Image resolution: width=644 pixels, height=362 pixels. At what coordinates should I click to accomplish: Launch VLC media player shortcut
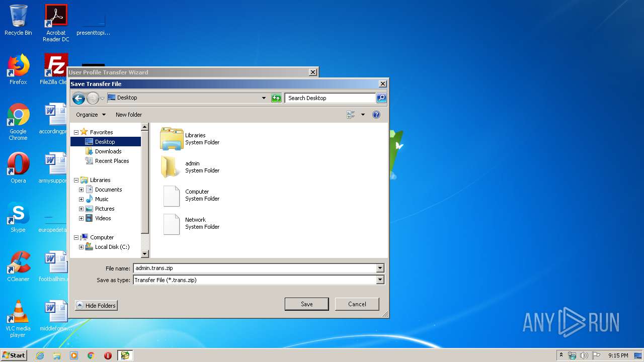18,319
